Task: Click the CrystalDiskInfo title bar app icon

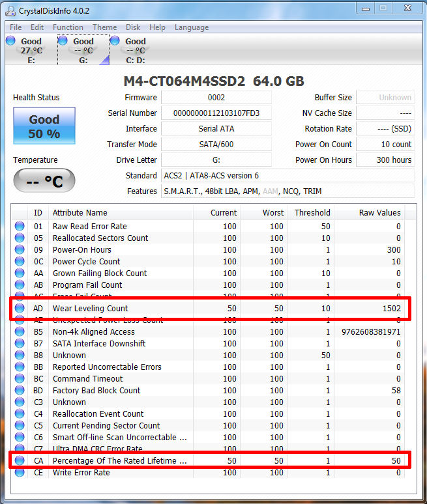Action: tap(10, 11)
